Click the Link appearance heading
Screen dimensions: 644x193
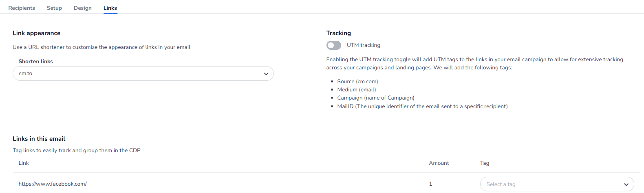coord(36,33)
